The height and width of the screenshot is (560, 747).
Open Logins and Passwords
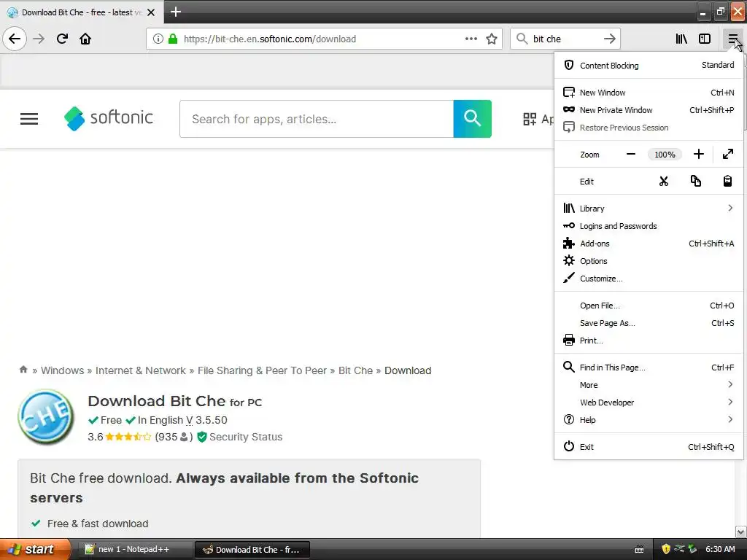pos(649,226)
